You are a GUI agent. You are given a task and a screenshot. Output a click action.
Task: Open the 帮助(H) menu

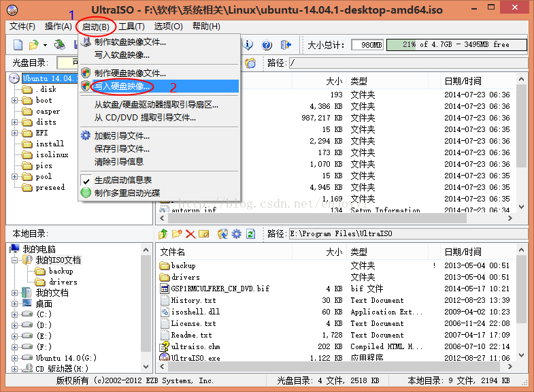[206, 27]
